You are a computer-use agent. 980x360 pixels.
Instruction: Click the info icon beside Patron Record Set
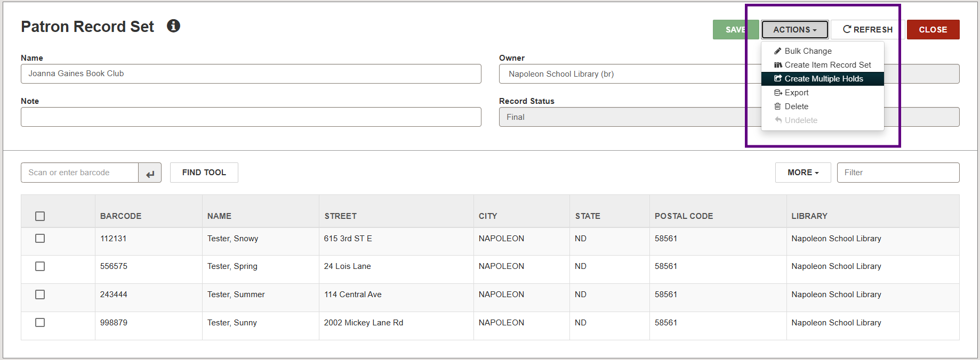[x=173, y=26]
